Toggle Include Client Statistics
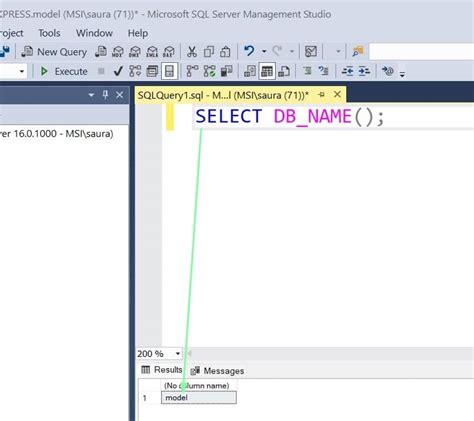This screenshot has height=421, width=474. click(x=226, y=71)
